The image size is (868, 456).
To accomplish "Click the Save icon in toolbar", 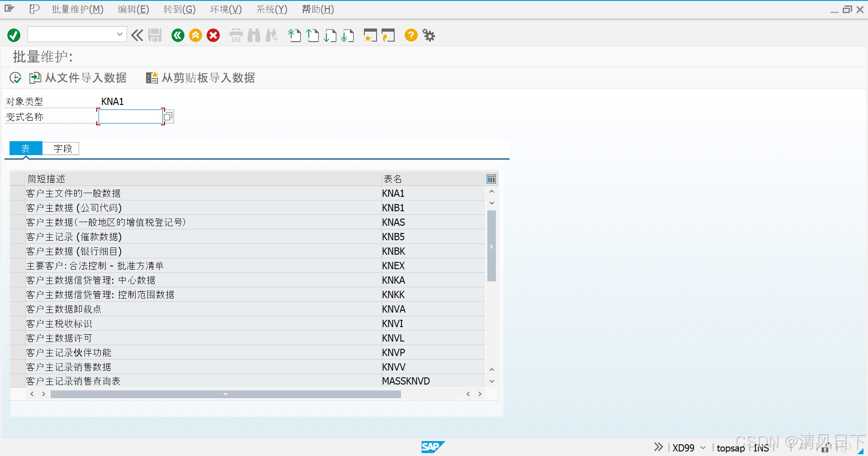I will [155, 35].
